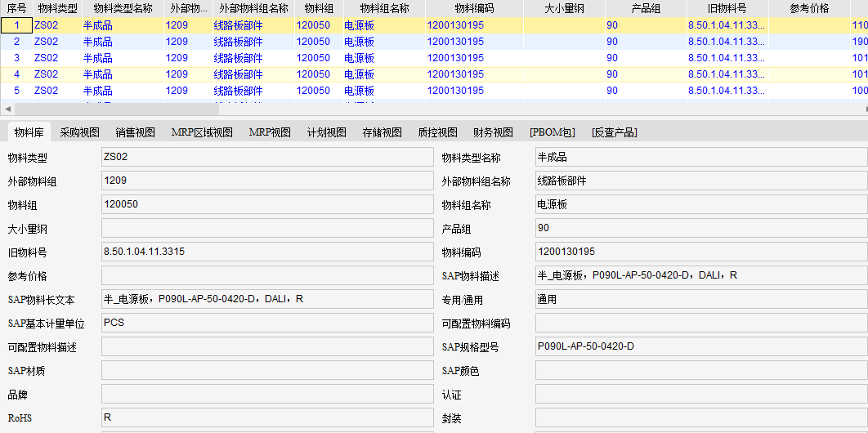This screenshot has height=433, width=868.
Task: Select row 5 by its sequence number cell
Action: click(x=16, y=91)
